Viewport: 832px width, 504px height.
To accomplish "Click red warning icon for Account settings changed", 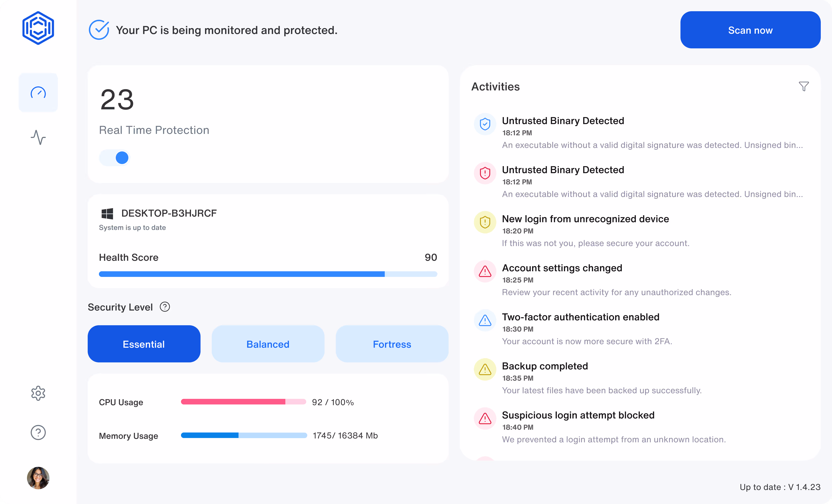I will (x=485, y=271).
